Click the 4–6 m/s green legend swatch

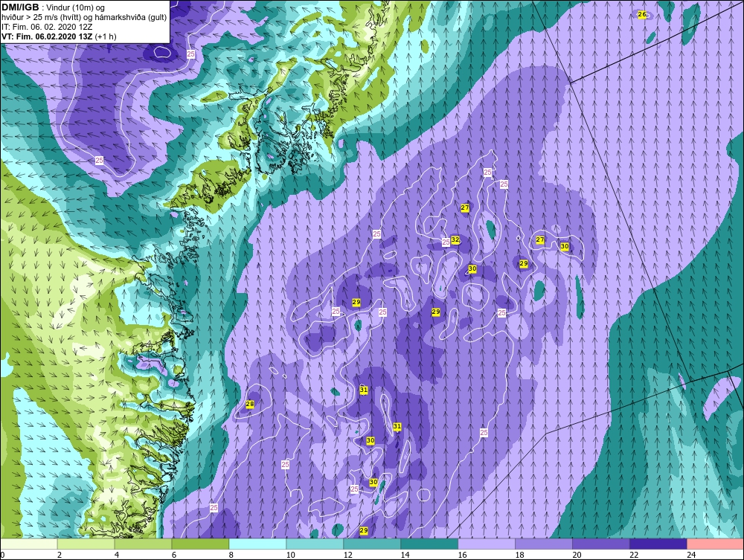(144, 544)
